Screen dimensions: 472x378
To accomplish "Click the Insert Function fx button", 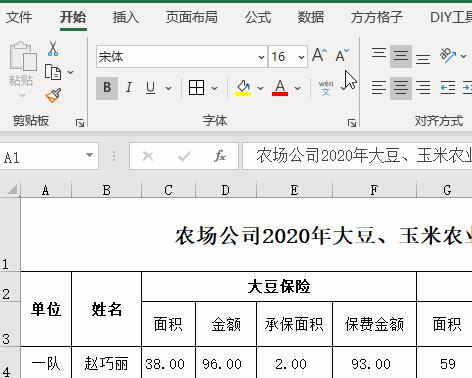I will click(x=220, y=156).
